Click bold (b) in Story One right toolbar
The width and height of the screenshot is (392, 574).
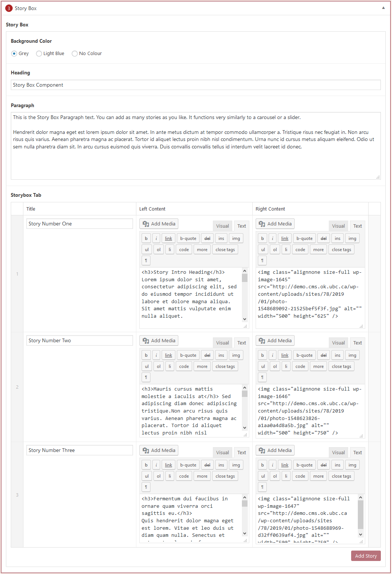(262, 238)
